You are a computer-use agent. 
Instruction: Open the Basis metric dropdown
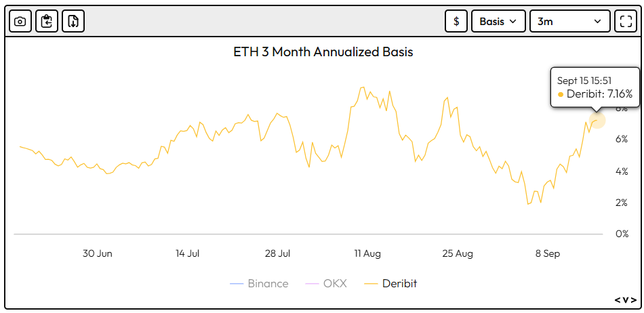tap(498, 21)
